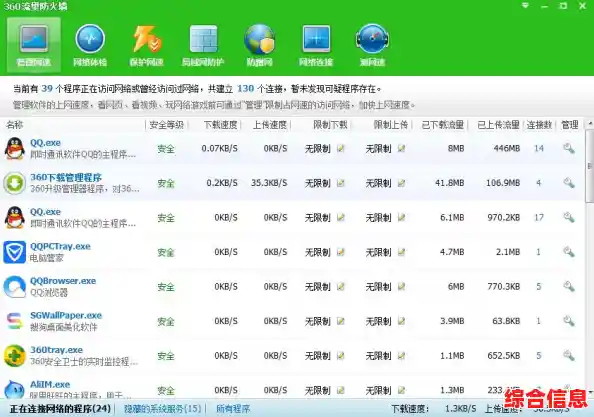Open manage magnifier for SGWallPaper.exe
This screenshot has width=594, height=417.
point(569,321)
